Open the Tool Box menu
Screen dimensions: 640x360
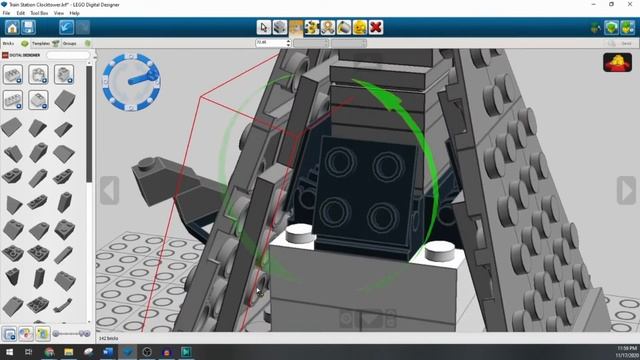point(39,13)
